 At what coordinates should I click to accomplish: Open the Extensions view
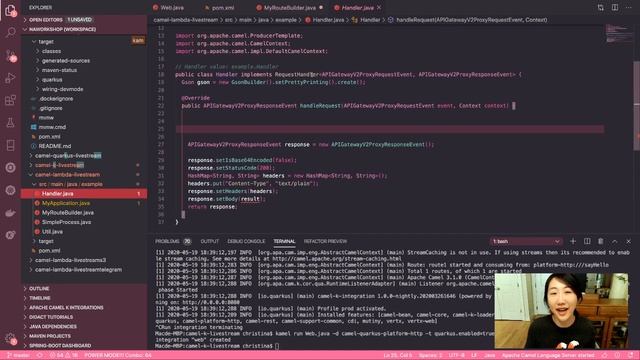[11, 100]
